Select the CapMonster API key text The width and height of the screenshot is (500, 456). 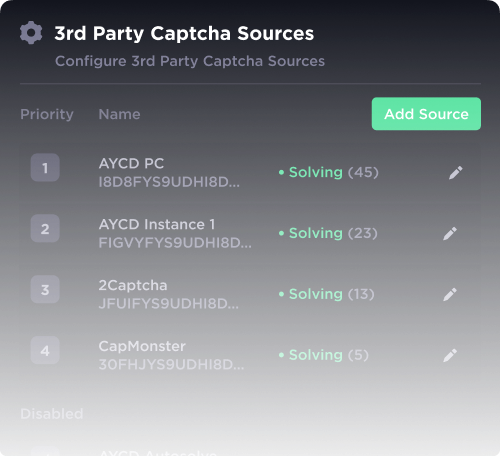click(171, 364)
